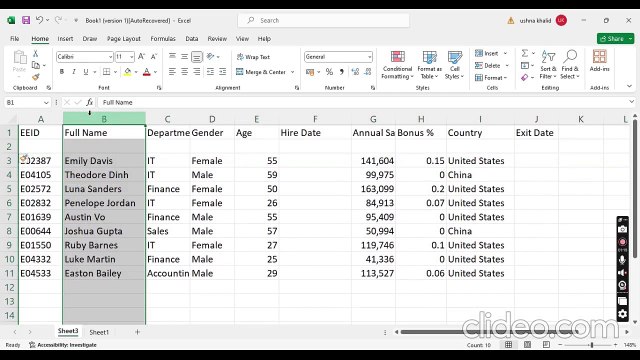
Task: Switch to the Review tab
Action: (x=217, y=38)
